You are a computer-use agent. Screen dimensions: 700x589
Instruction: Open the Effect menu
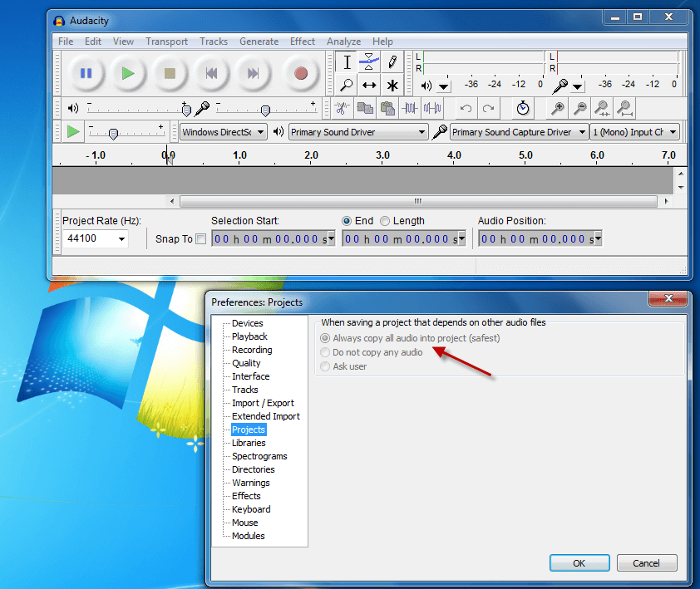tap(303, 42)
